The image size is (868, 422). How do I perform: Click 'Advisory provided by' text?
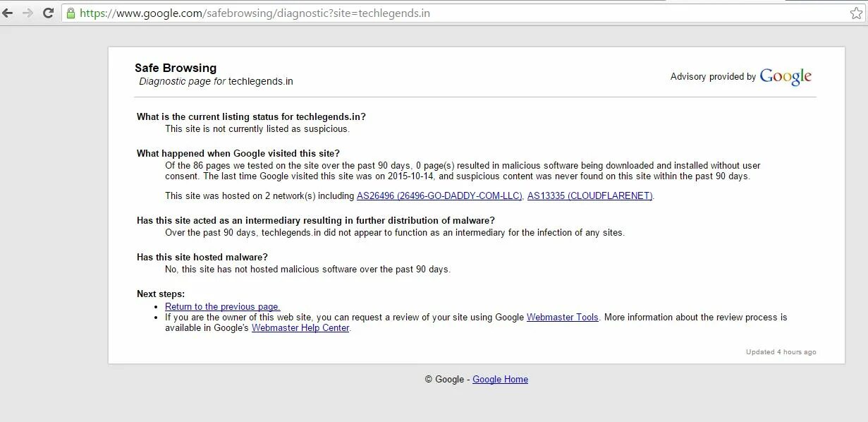tap(713, 76)
